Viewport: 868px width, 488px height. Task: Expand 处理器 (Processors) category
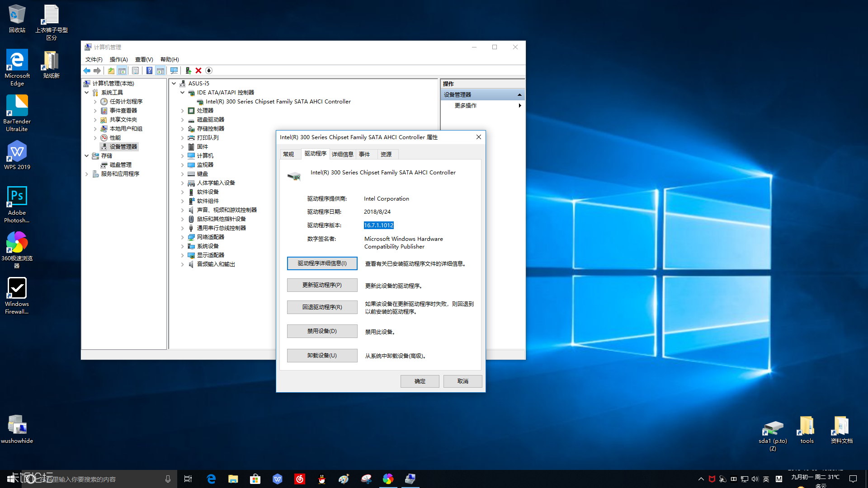[x=182, y=111]
